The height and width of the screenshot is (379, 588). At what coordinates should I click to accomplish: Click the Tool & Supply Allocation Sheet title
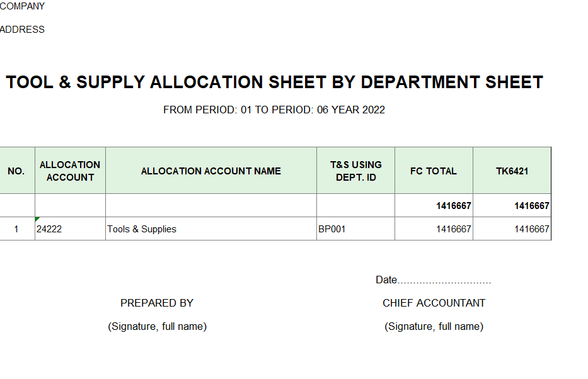pyautogui.click(x=274, y=82)
